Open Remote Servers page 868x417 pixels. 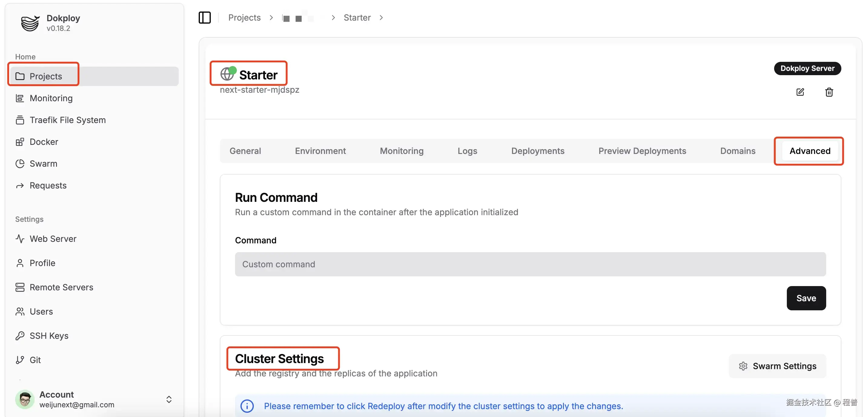click(61, 287)
